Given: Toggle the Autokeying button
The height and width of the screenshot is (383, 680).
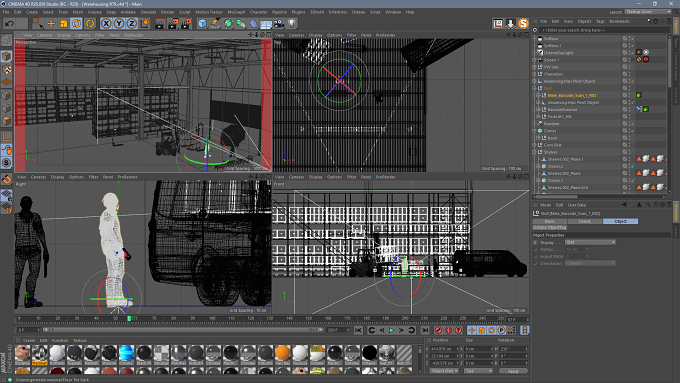Looking at the screenshot, I should click(x=448, y=331).
